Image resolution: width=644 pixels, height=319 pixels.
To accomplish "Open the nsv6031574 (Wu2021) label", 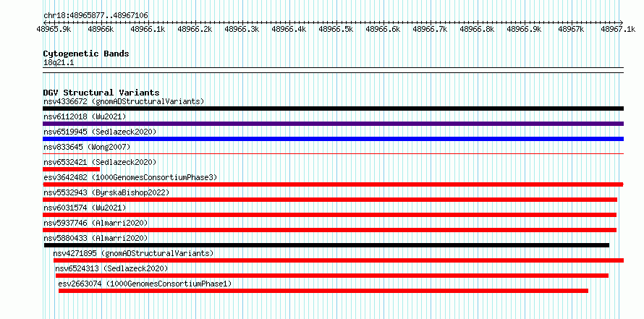I will 85,208.
